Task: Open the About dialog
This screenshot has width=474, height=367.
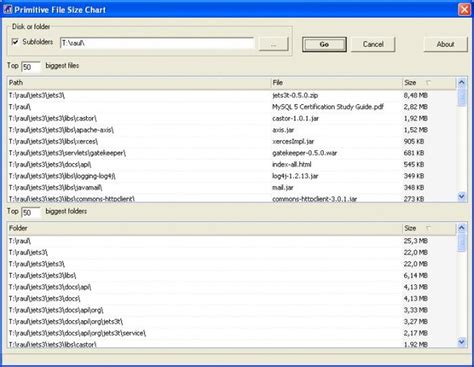Action: coord(445,44)
